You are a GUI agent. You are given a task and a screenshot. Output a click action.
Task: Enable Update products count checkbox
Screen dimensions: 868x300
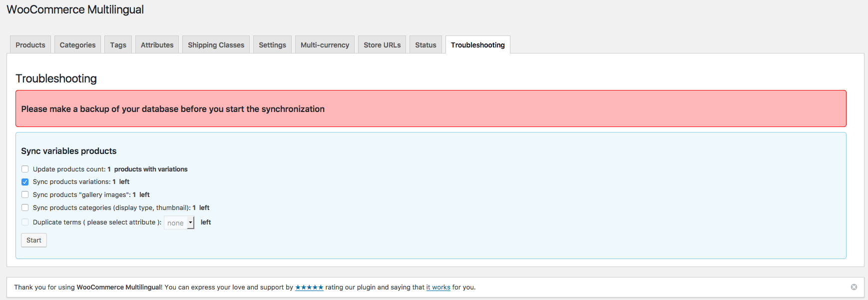point(25,169)
